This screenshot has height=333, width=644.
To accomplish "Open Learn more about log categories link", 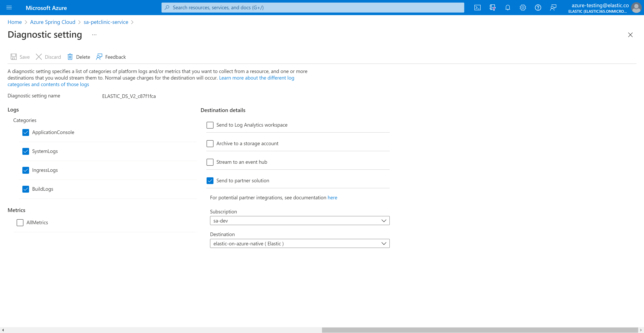I will (x=256, y=78).
